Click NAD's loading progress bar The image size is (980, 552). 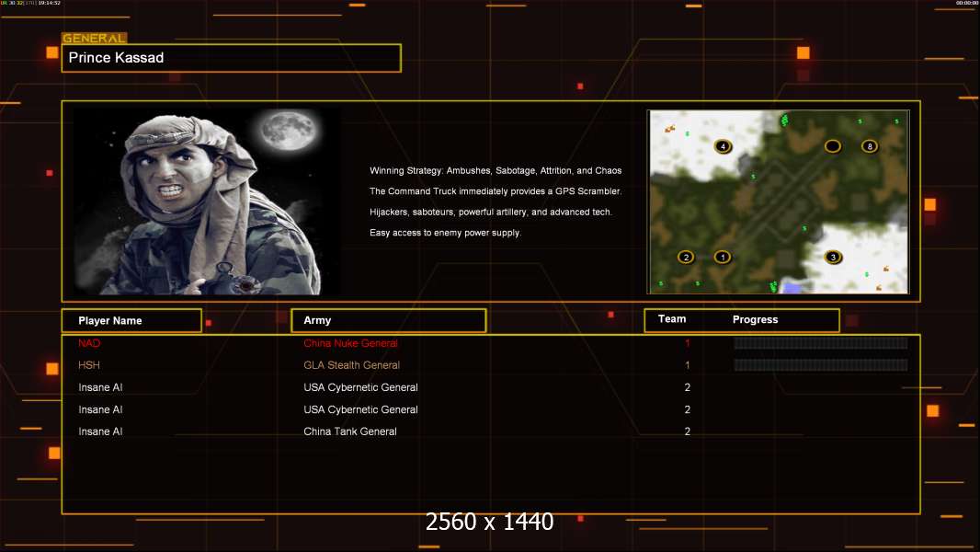click(x=821, y=343)
